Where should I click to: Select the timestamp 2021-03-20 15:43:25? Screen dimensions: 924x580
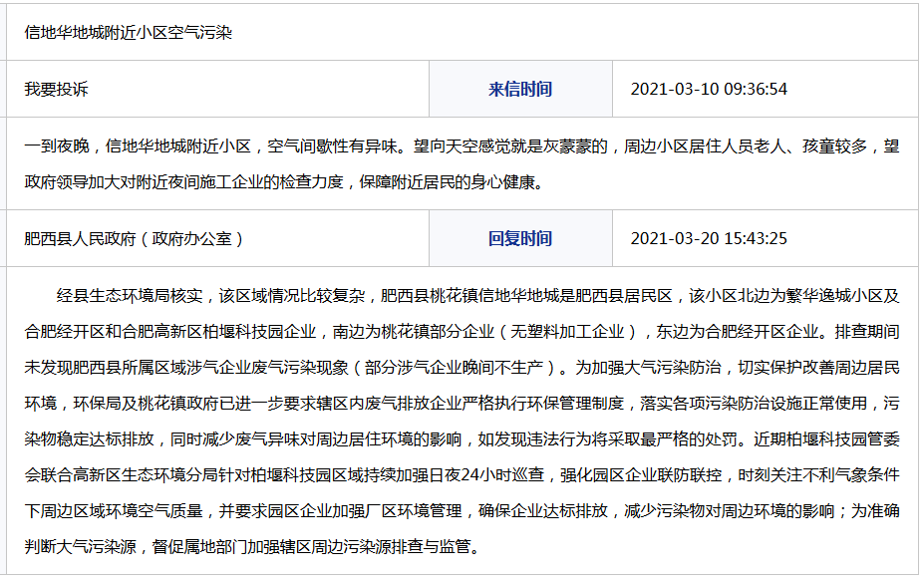coord(709,239)
